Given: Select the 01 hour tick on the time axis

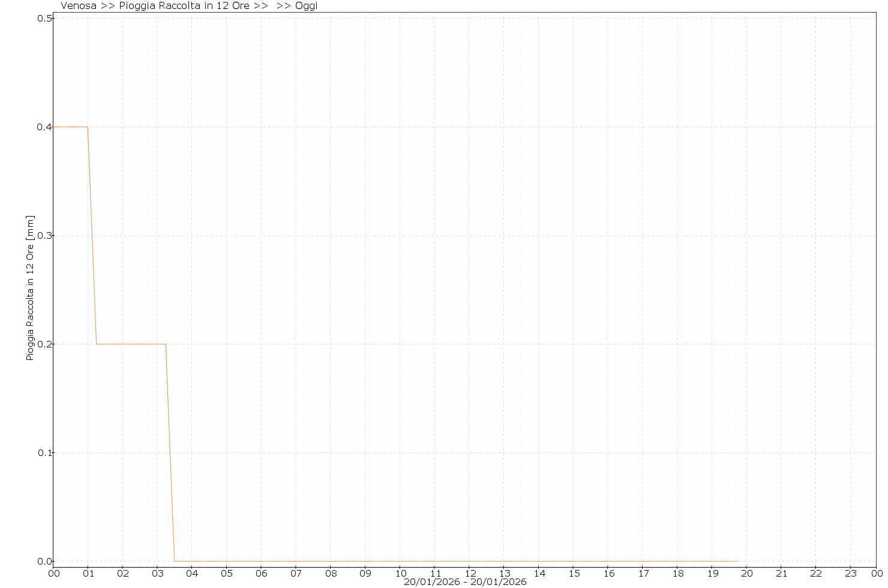Looking at the screenshot, I should [88, 573].
